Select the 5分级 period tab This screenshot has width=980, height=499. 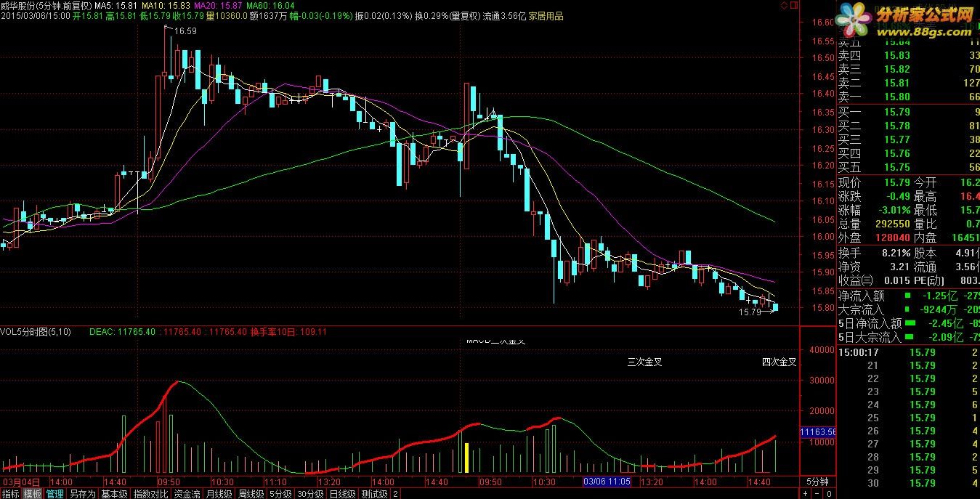[x=280, y=494]
